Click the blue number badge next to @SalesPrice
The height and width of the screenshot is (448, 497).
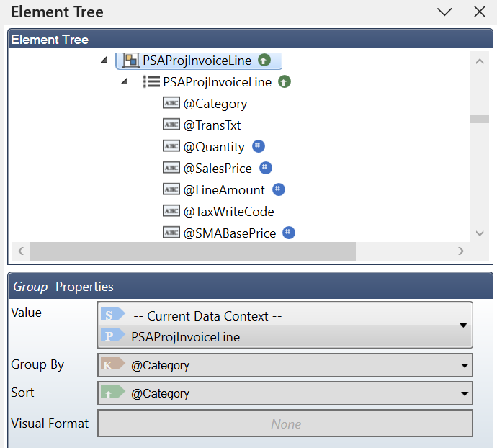266,168
